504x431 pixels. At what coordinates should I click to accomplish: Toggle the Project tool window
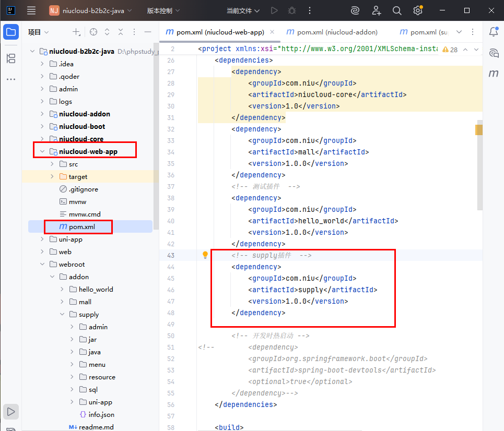click(11, 32)
